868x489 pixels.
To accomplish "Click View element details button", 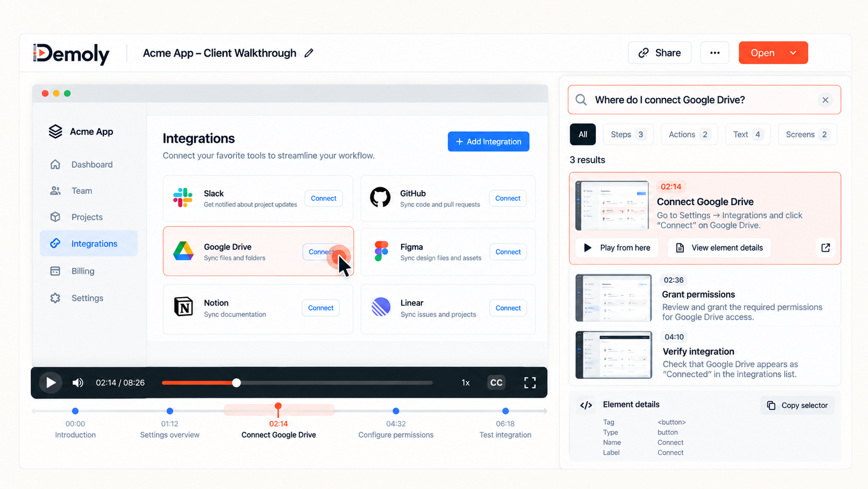I will 719,248.
